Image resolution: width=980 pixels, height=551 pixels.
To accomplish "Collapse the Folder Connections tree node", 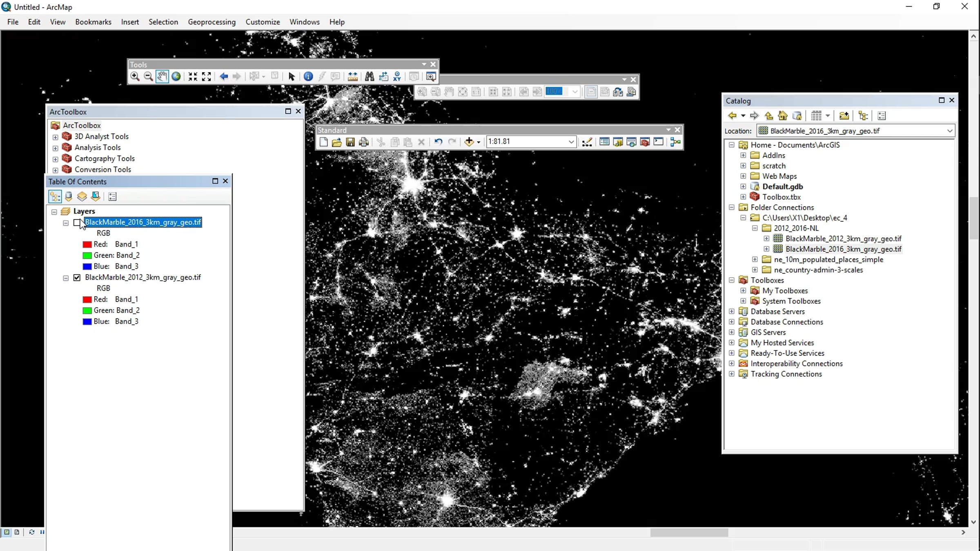I will 732,207.
